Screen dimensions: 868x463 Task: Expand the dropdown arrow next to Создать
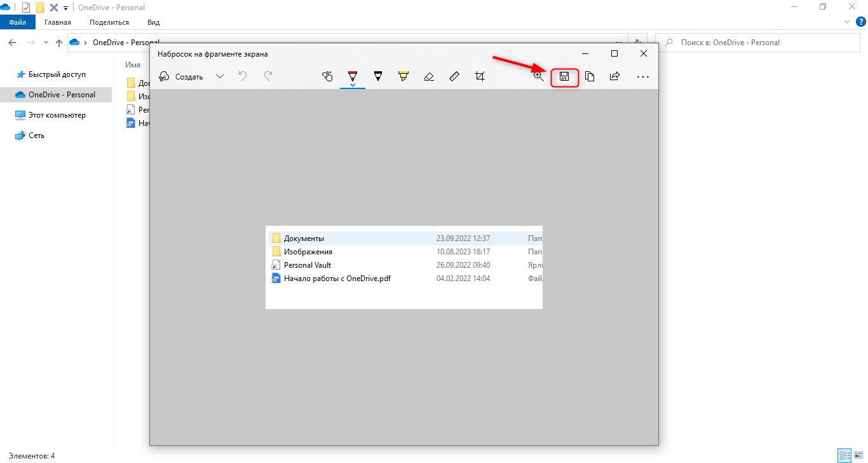pyautogui.click(x=220, y=76)
